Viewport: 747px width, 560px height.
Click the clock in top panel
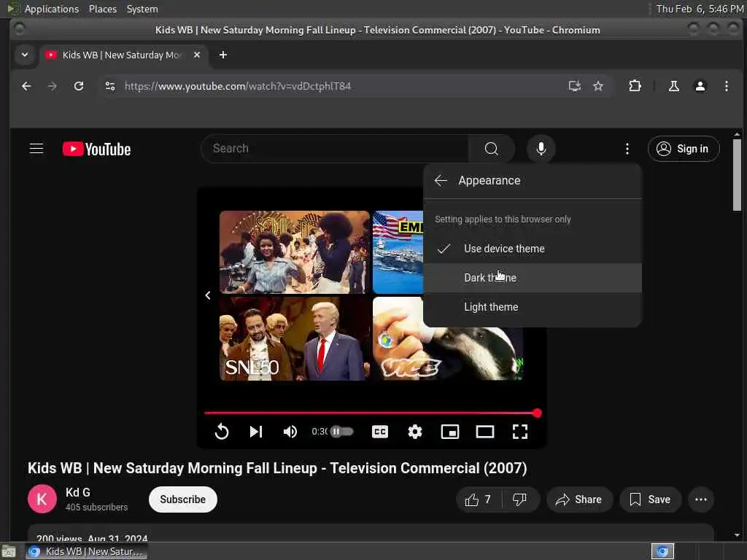coord(700,9)
